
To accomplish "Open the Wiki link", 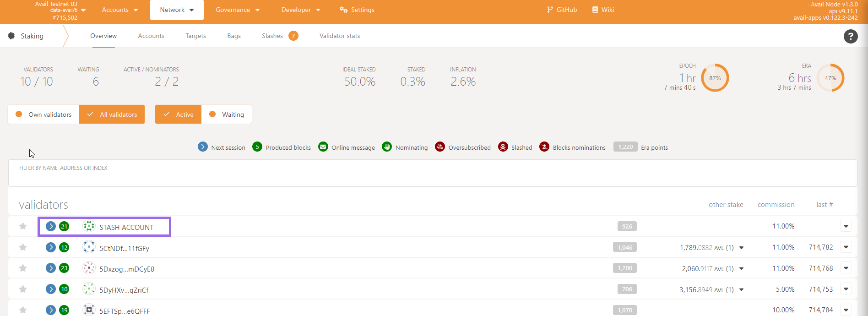I will [x=603, y=10].
